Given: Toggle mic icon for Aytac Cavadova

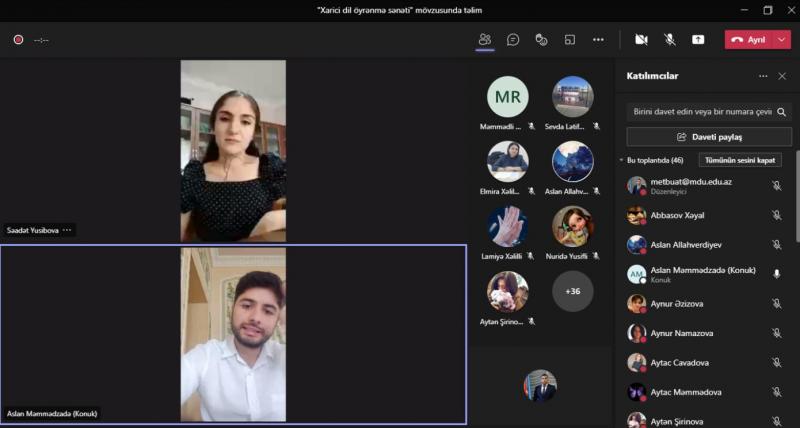Looking at the screenshot, I should (x=777, y=363).
